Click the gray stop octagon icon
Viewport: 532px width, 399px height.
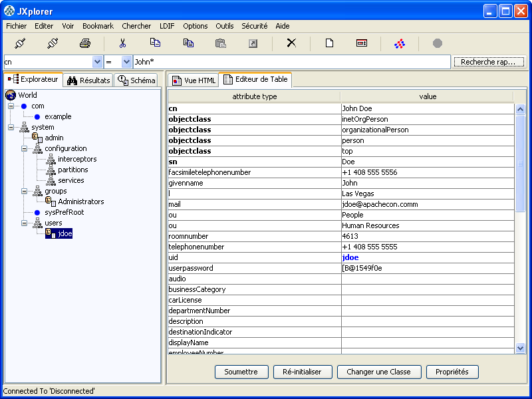438,43
